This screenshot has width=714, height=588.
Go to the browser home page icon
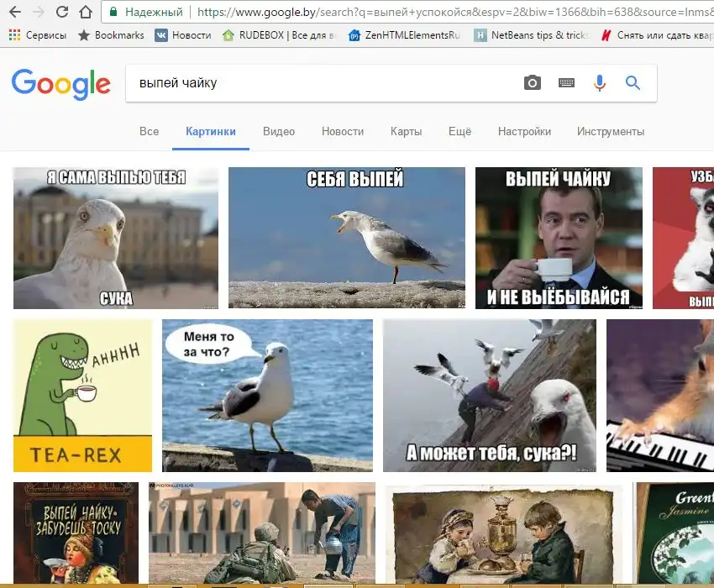86,13
